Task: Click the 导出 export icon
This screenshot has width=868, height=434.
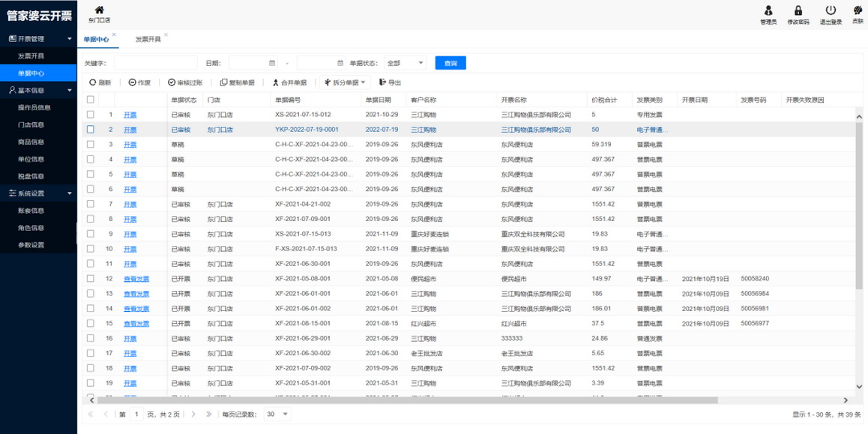Action: point(383,82)
